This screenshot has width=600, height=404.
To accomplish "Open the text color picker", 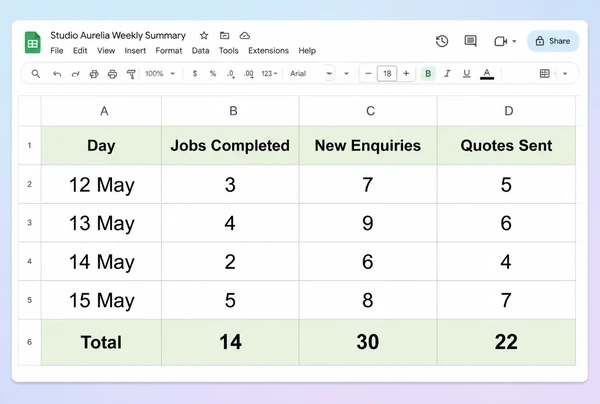I will coord(487,73).
